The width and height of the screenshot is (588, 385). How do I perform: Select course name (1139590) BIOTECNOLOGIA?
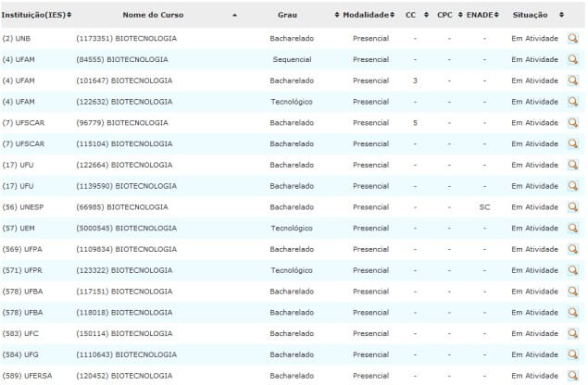click(126, 186)
